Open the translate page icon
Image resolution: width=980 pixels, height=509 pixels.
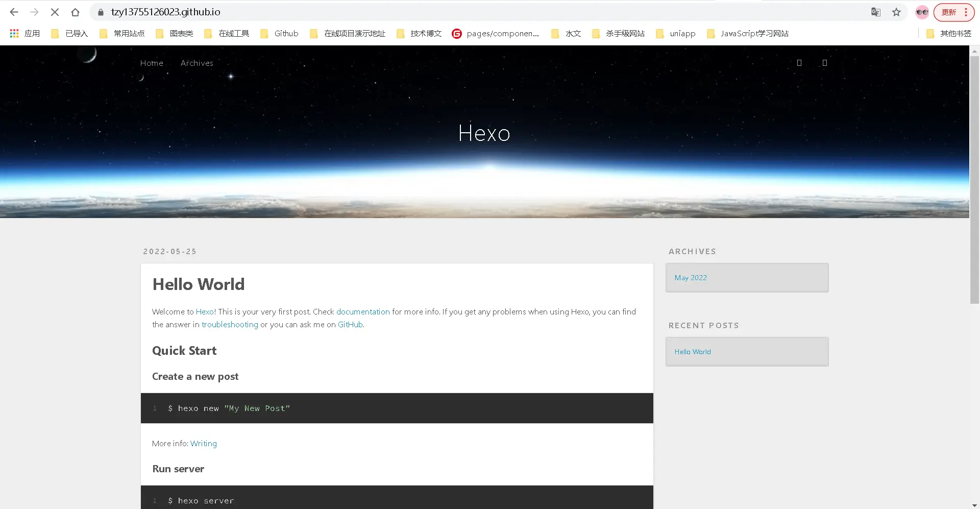tap(876, 12)
